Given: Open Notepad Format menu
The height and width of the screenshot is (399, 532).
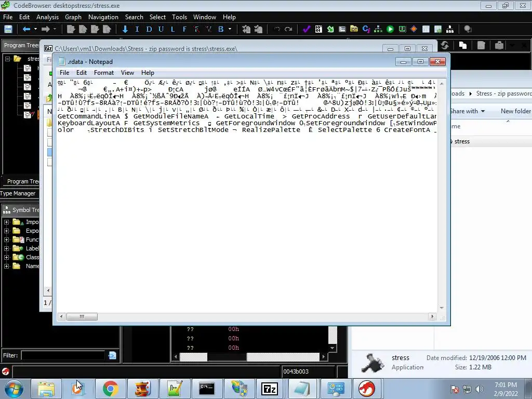Looking at the screenshot, I should coord(104,73).
